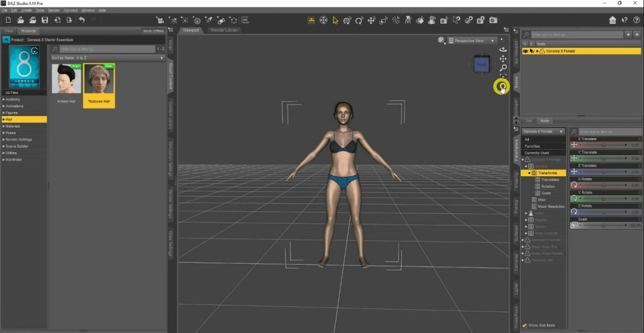Collapse the Transforms group arrow
This screenshot has height=333, width=644.
click(x=529, y=173)
